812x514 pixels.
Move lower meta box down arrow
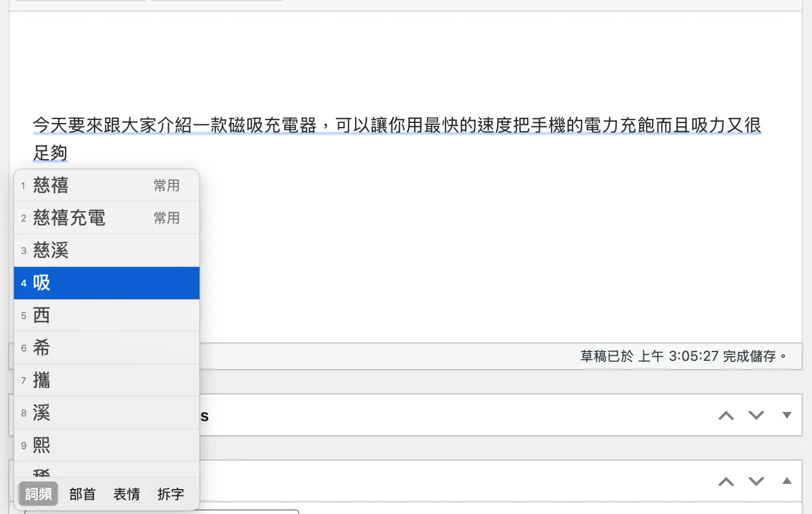point(756,482)
